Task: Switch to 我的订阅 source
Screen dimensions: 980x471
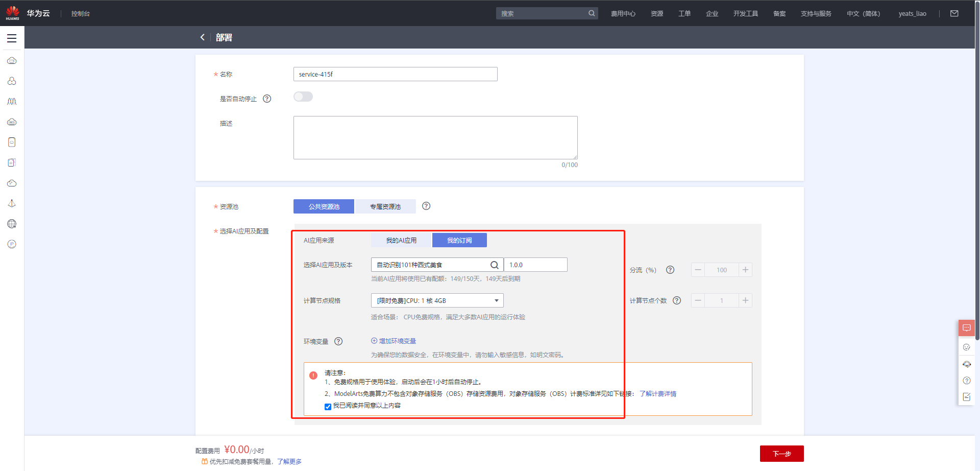Action: 459,240
